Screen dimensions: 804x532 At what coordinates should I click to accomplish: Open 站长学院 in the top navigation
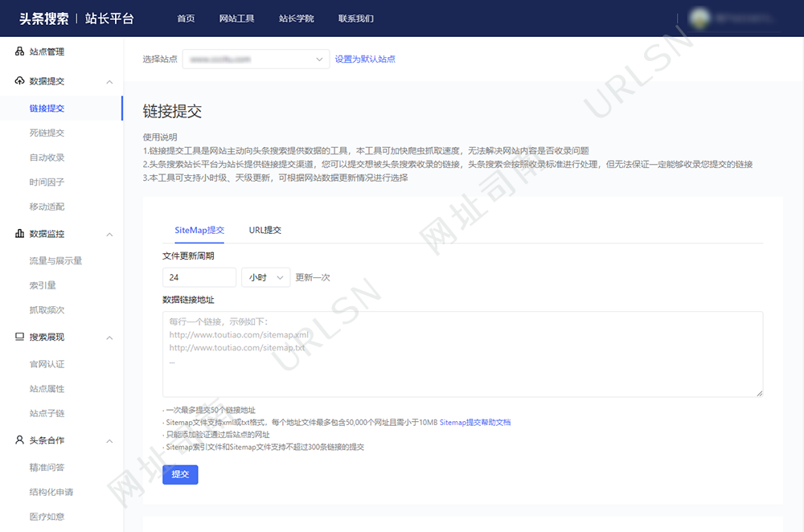(296, 18)
